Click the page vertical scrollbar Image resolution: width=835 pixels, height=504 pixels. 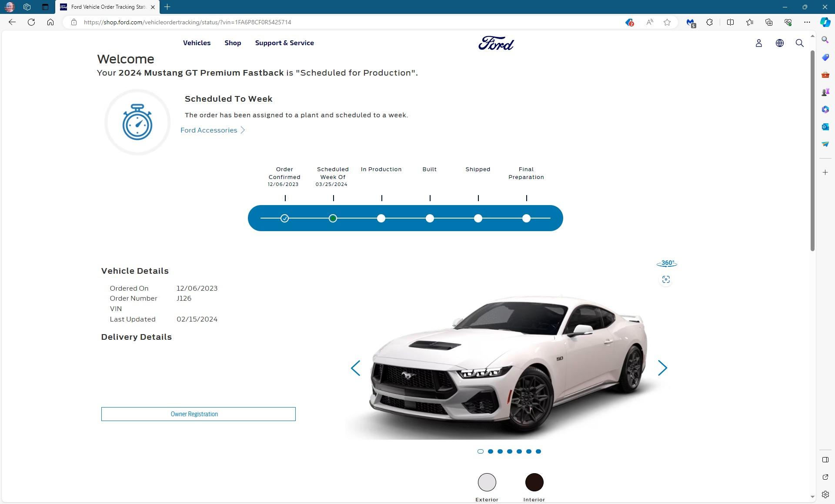tap(812, 151)
